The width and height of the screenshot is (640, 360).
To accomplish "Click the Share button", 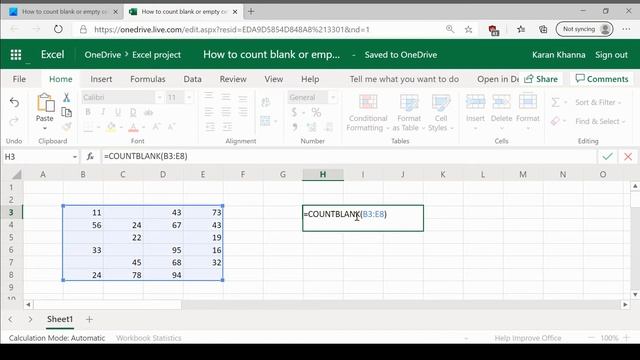I will (x=541, y=79).
